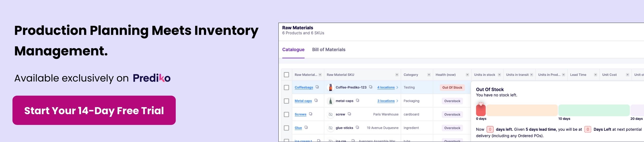Switch to the Catalogue tab
The image size is (644, 142).
pos(293,50)
